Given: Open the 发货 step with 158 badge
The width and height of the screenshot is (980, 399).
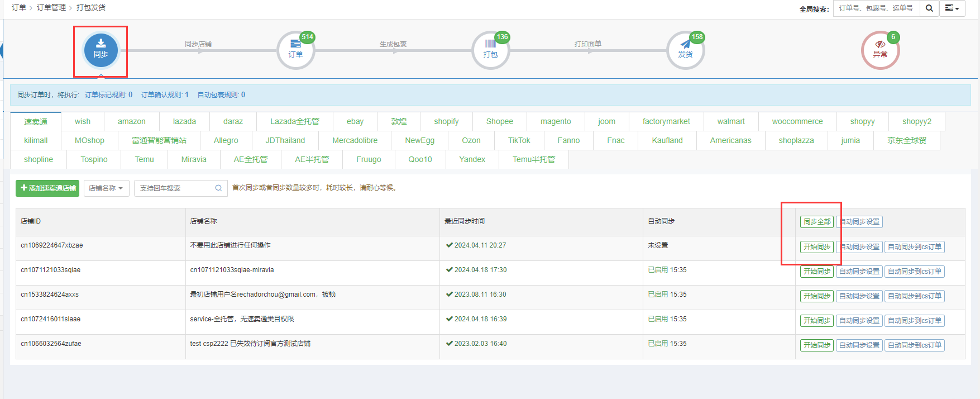Looking at the screenshot, I should click(685, 50).
